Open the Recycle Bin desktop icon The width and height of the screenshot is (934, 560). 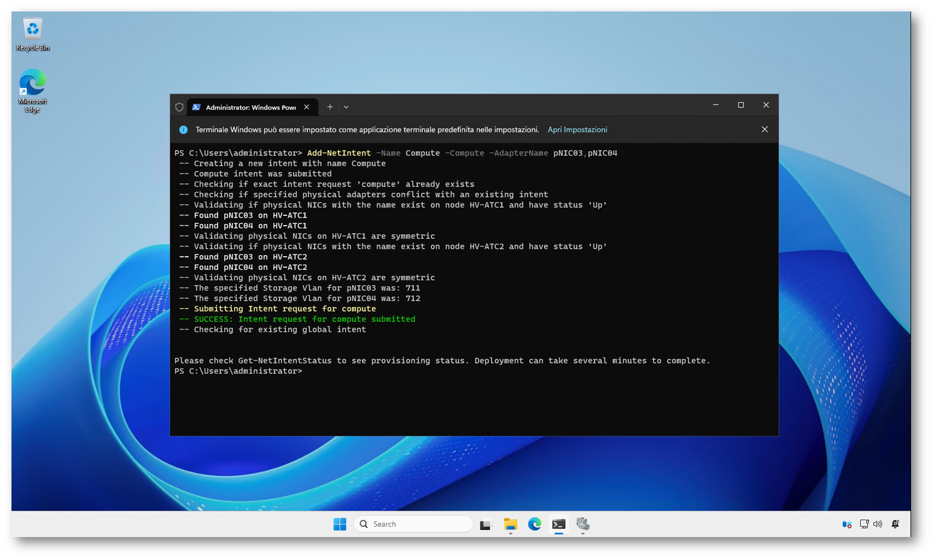(32, 34)
